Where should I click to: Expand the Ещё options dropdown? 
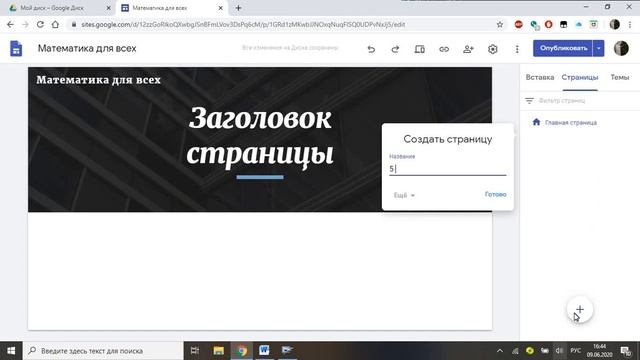[404, 195]
